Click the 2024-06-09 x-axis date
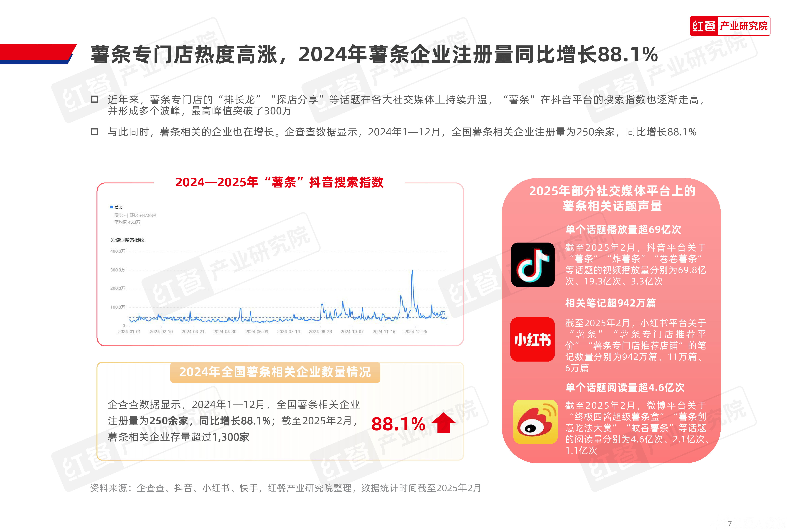Screen dimensions: 798x532 coord(257,332)
